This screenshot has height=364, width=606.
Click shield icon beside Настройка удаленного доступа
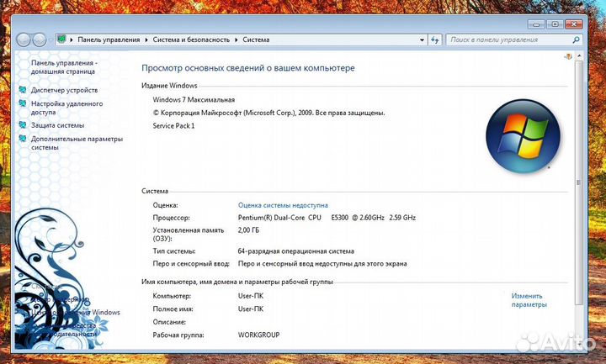pyautogui.click(x=24, y=103)
